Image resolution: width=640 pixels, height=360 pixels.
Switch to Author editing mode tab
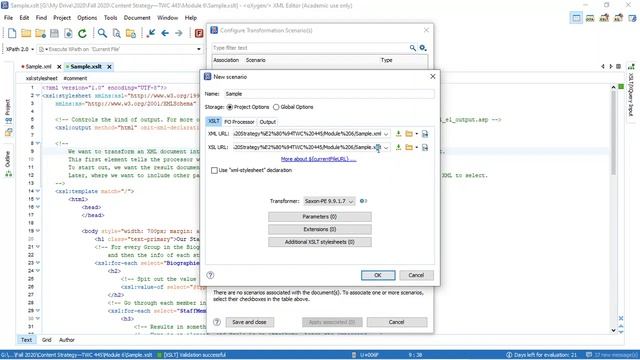click(x=67, y=340)
